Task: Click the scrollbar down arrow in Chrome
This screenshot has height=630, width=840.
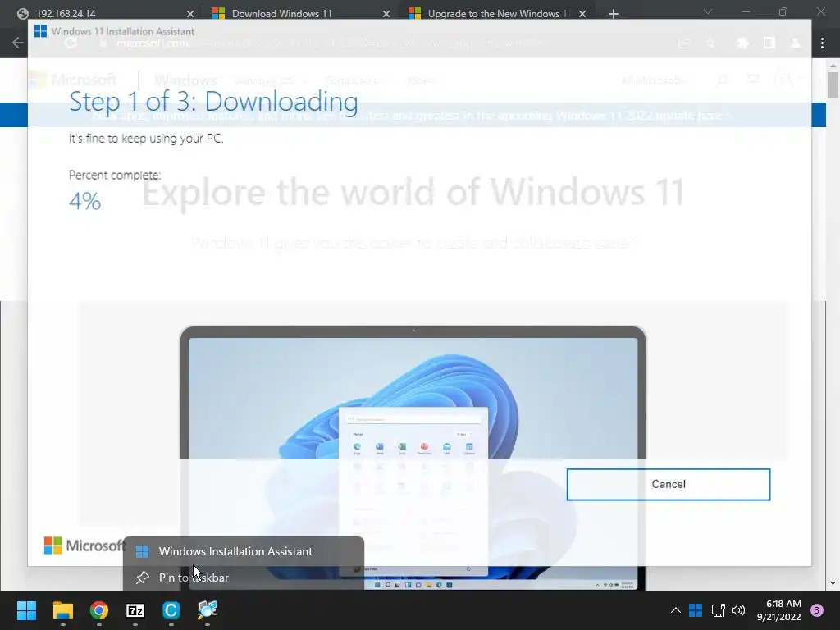Action: pos(832,583)
